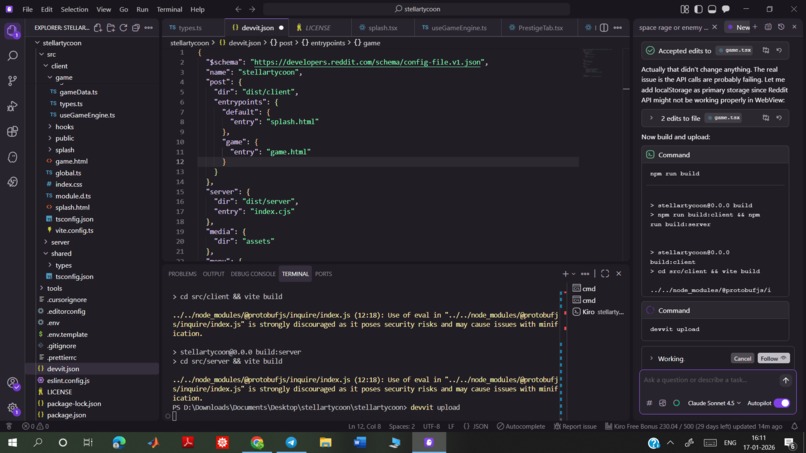This screenshot has width=806, height=453.
Task: Cancel the working agent task
Action: tap(742, 358)
